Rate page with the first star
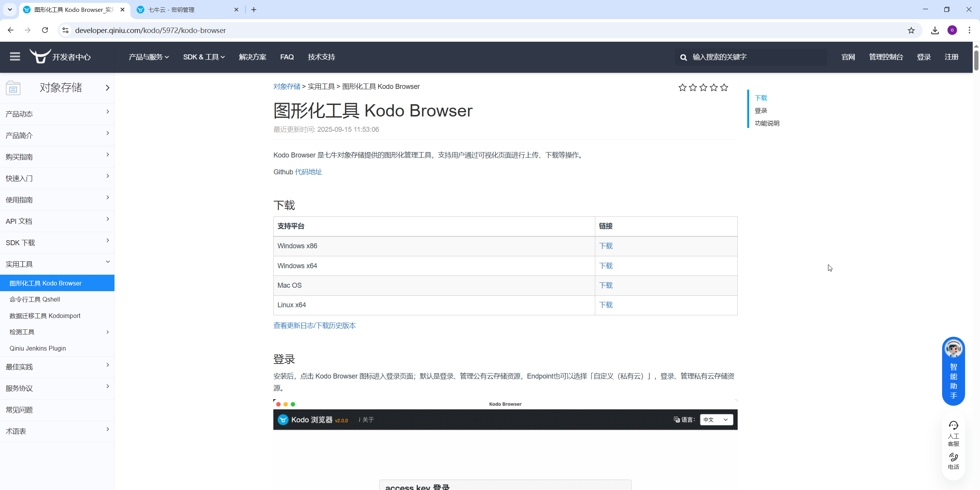This screenshot has height=490, width=980. [682, 88]
